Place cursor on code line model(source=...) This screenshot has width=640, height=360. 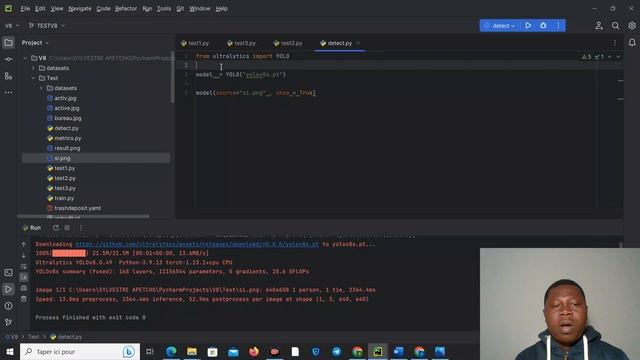click(256, 93)
